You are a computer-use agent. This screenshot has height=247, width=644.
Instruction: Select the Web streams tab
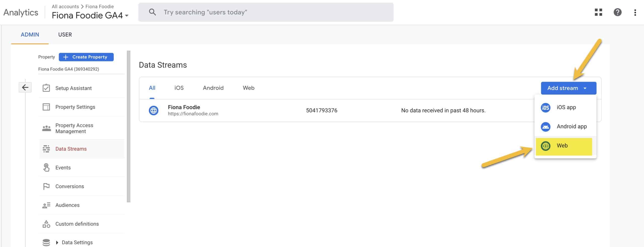249,88
